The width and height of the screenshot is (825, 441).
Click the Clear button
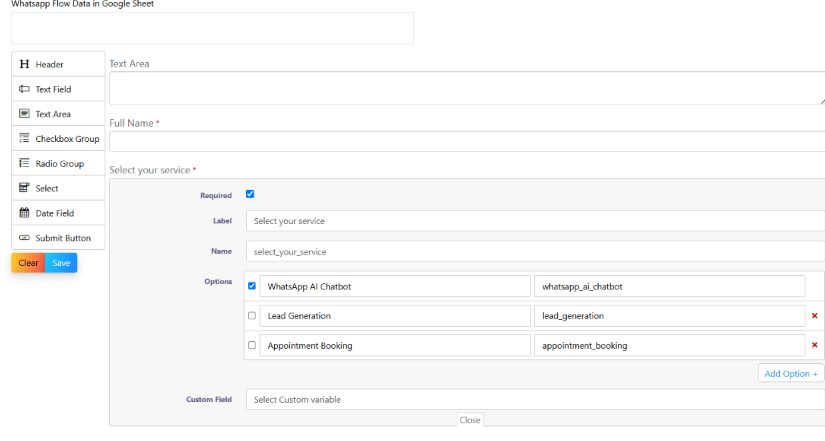[x=28, y=263]
